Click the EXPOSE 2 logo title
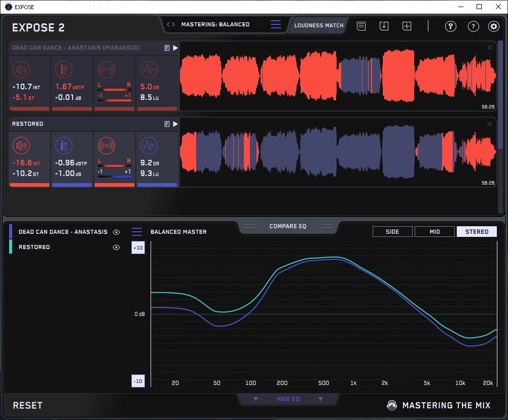This screenshot has height=420, width=508. (38, 27)
